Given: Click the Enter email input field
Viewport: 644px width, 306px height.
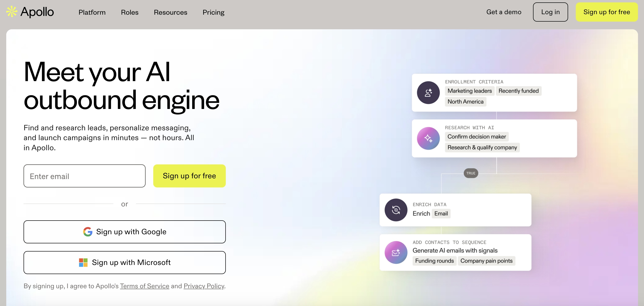Looking at the screenshot, I should (85, 176).
